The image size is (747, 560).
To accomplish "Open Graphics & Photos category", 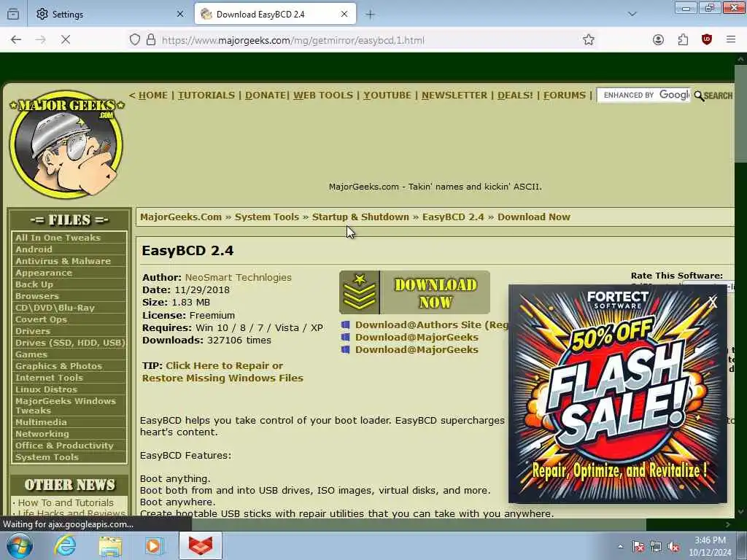I will pos(58,366).
